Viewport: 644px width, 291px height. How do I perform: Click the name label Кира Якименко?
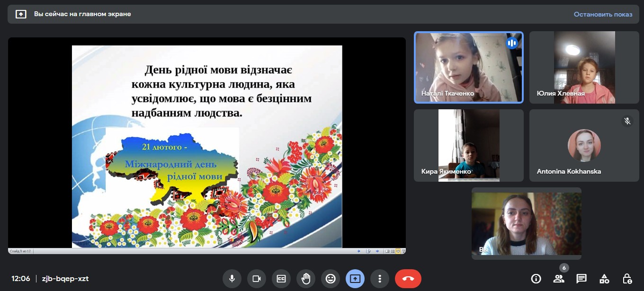point(446,172)
